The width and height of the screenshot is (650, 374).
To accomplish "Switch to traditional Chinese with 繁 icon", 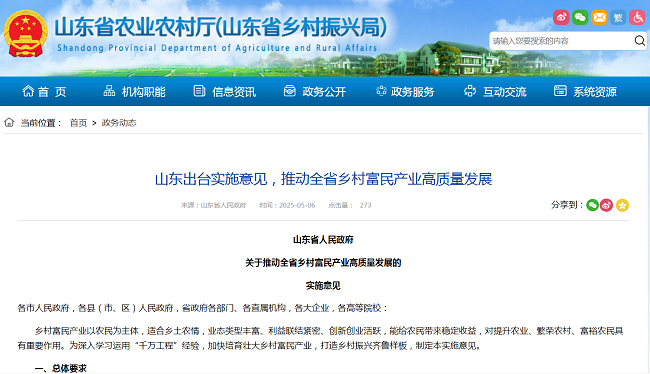I will [618, 17].
